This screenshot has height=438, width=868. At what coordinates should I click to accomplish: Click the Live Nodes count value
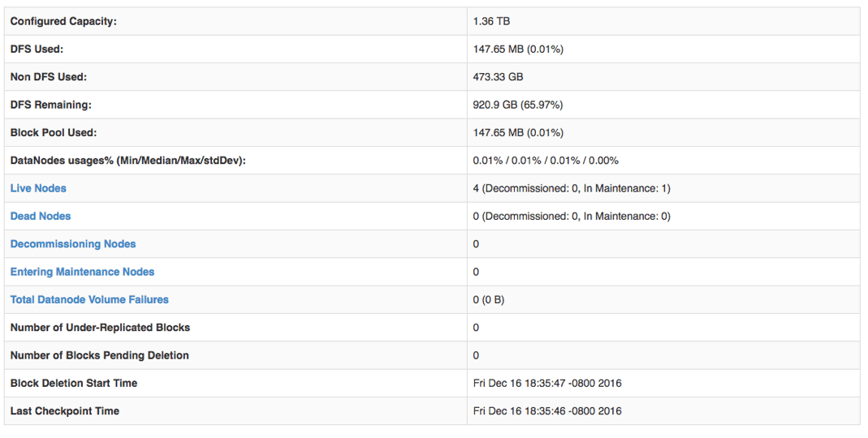[x=572, y=188]
